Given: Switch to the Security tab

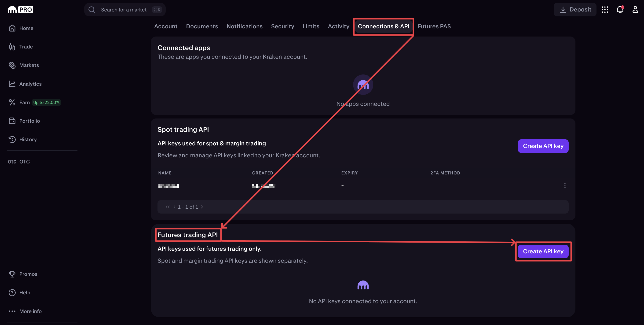Looking at the screenshot, I should 282,26.
